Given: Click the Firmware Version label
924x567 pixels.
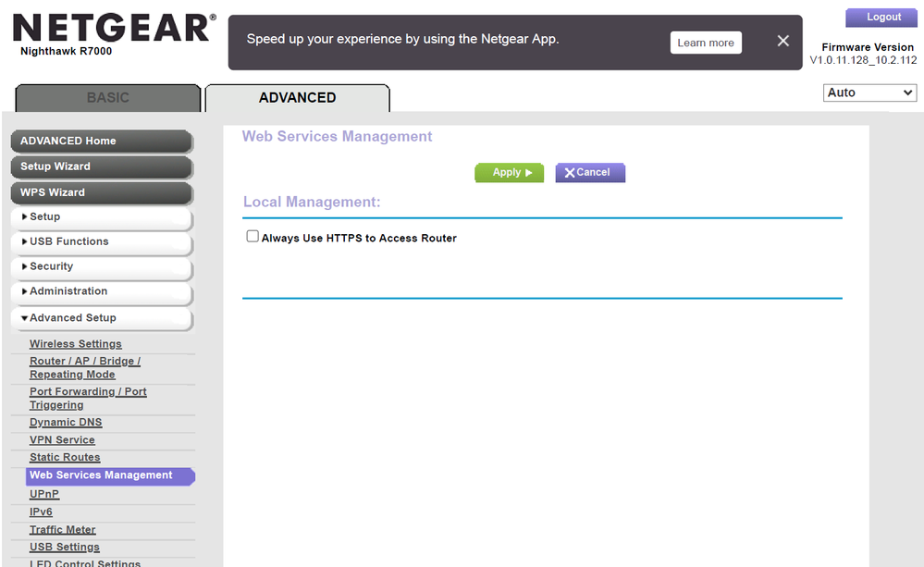Looking at the screenshot, I should tap(868, 47).
